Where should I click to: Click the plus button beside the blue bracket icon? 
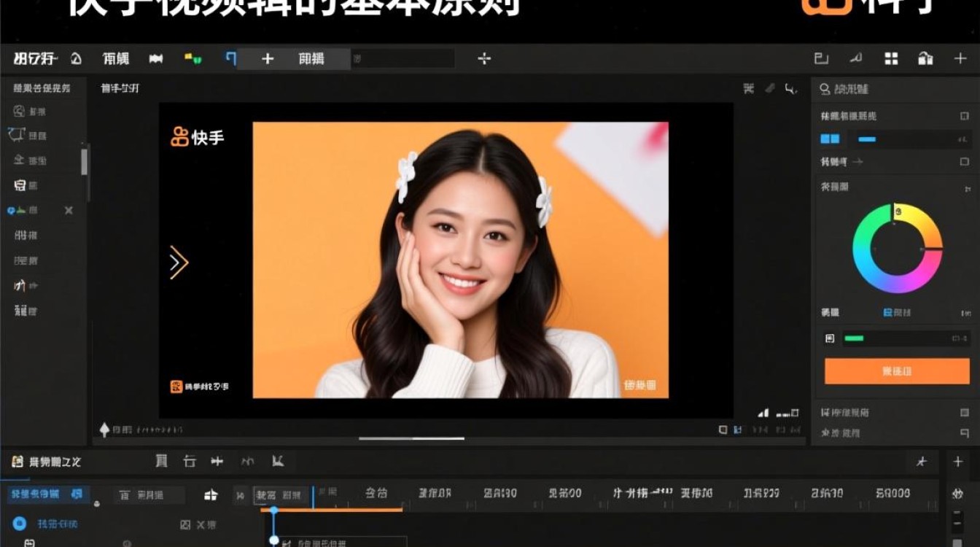(x=268, y=59)
